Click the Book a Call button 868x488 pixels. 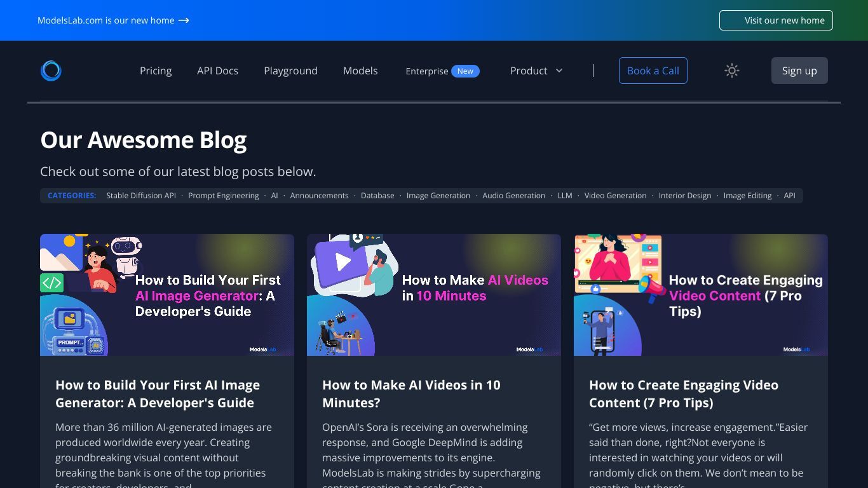point(653,71)
